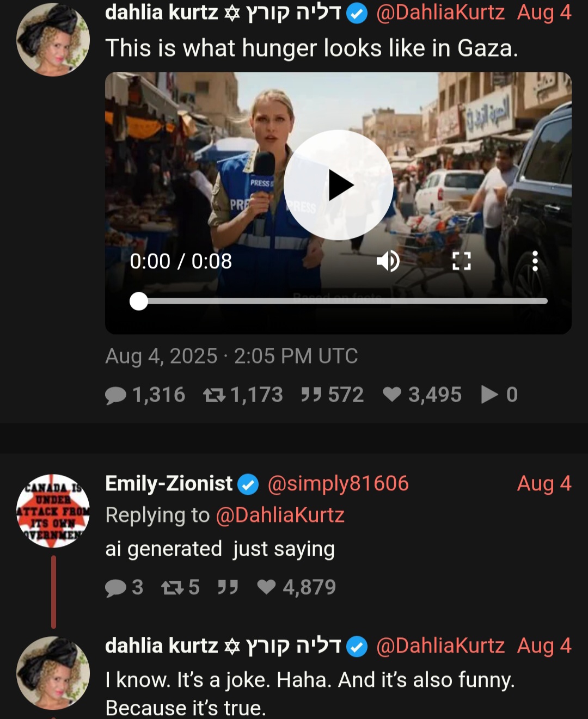Open the @simply81606 profile link
The image size is (588, 719).
338,483
